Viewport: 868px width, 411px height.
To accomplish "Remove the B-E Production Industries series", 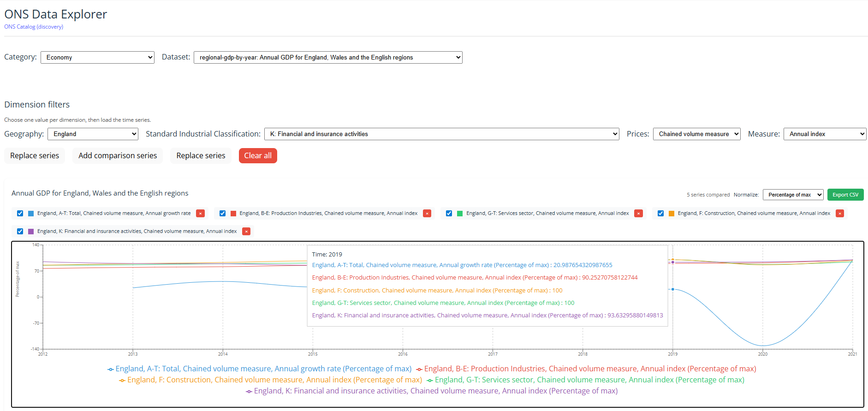I will 427,214.
